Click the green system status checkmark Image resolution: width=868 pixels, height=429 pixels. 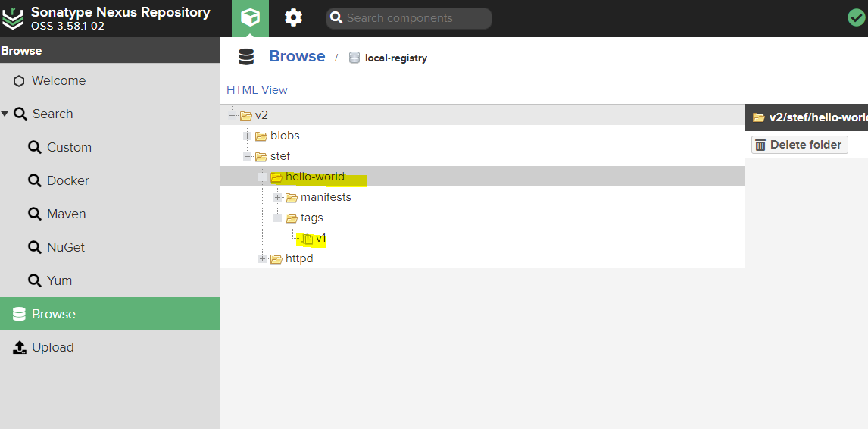(856, 17)
